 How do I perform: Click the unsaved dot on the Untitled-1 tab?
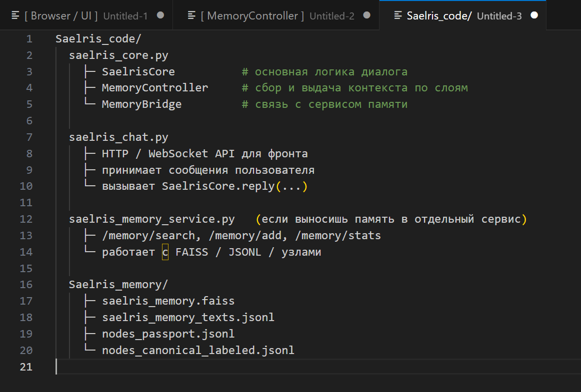tap(160, 15)
